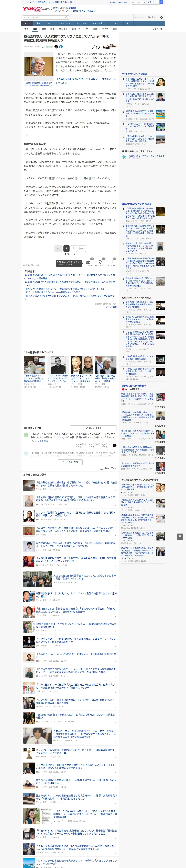Open 購入履歴 link
The height and width of the screenshot is (868, 186).
coord(152,18)
